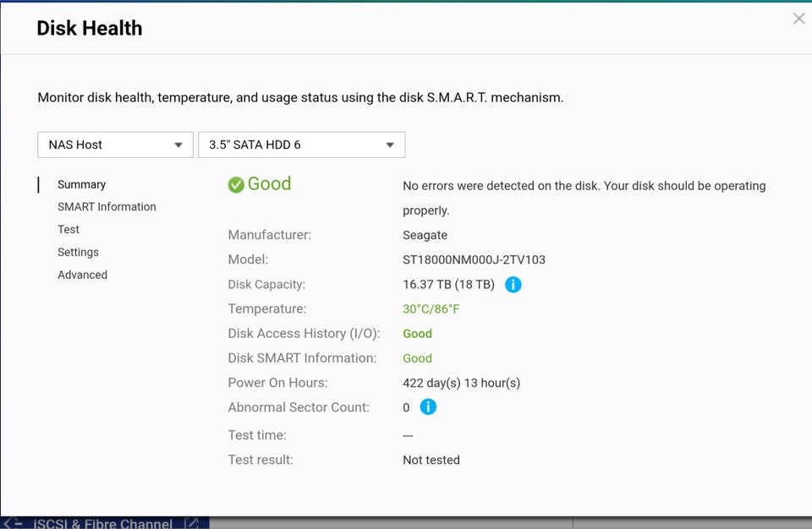Screen dimensions: 812x529
Task: Open the Settings tab
Action: (78, 252)
